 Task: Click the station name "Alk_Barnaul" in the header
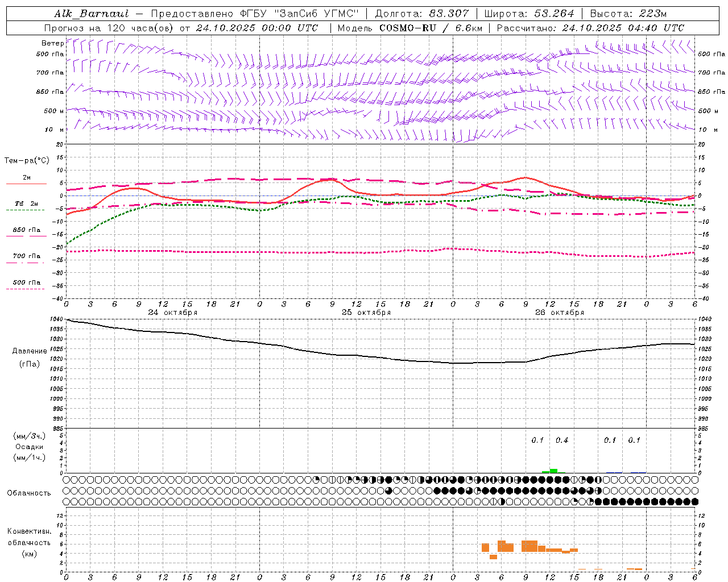click(92, 14)
